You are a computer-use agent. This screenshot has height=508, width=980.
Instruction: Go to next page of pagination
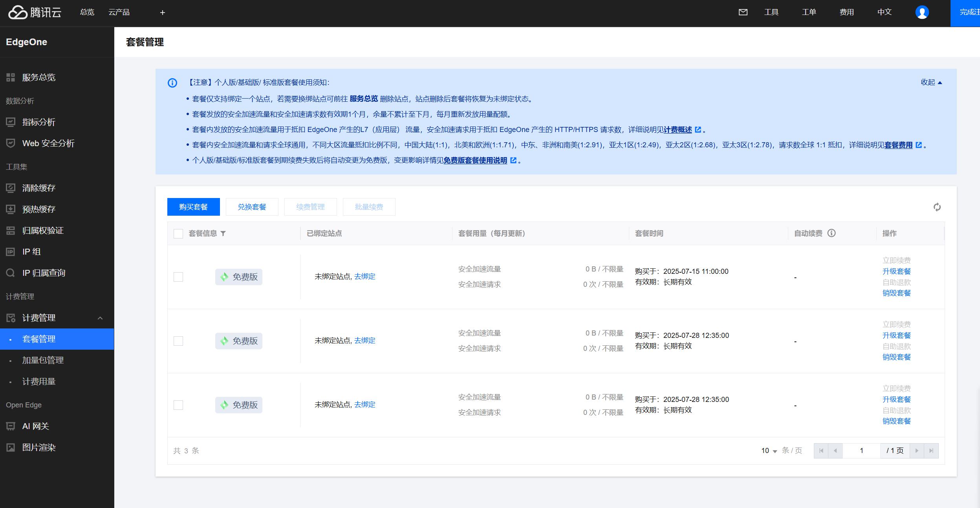pos(917,451)
